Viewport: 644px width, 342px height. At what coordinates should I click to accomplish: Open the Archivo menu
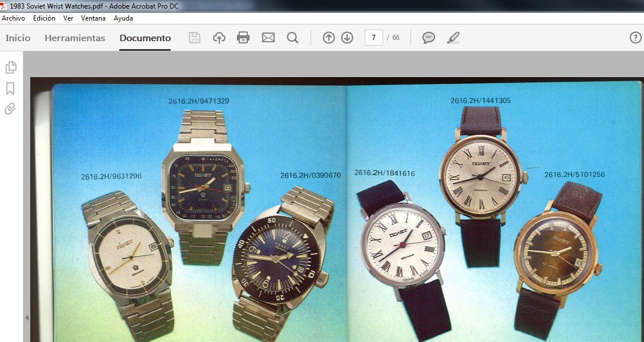pyautogui.click(x=13, y=18)
